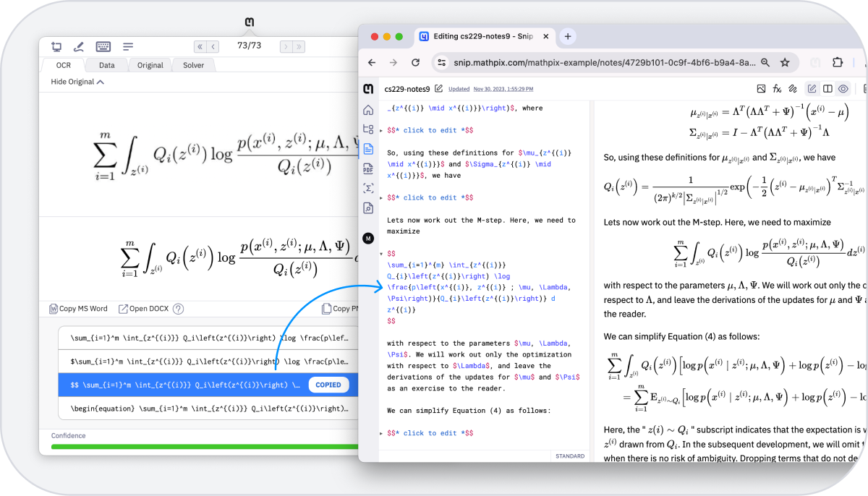868x496 pixels.
Task: Switch to editor-only view mode
Action: 812,89
